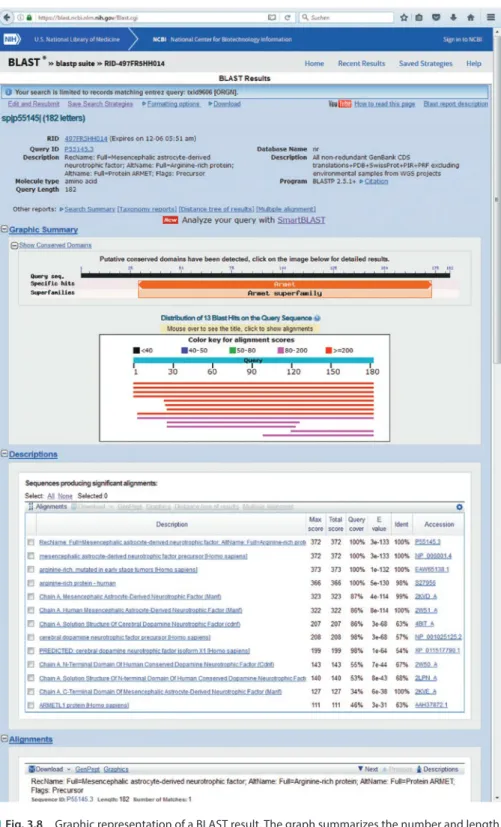Sort by Max score column header
This screenshot has width=501, height=827.
[315, 524]
